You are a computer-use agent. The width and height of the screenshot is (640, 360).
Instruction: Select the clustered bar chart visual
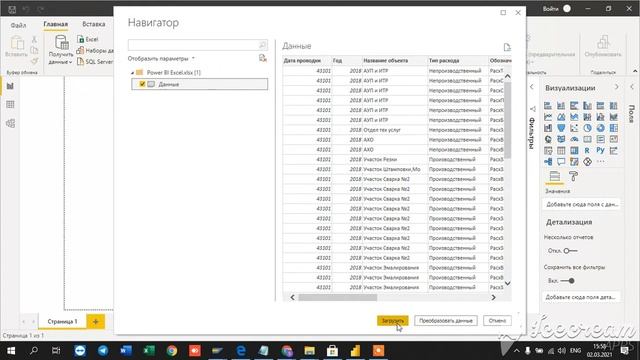pyautogui.click(x=574, y=106)
